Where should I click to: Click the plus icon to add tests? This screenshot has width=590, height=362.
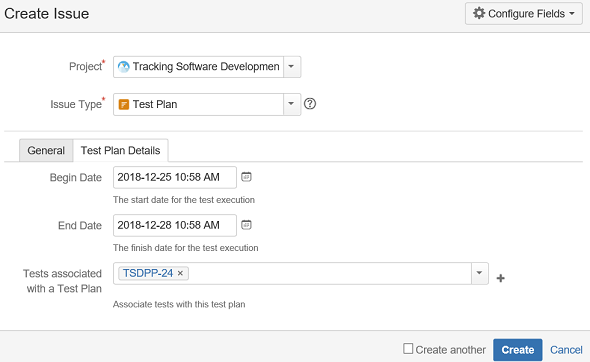(x=500, y=278)
